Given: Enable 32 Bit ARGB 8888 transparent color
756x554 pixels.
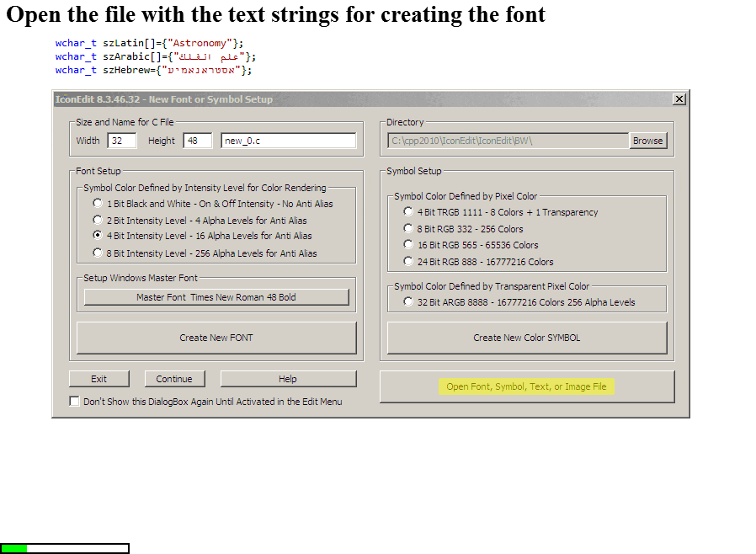Looking at the screenshot, I should [408, 301].
